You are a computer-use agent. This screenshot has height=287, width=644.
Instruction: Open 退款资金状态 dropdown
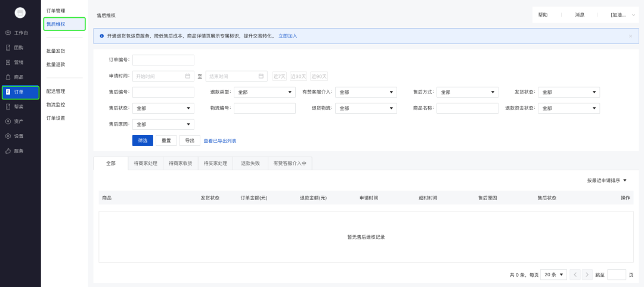click(569, 108)
